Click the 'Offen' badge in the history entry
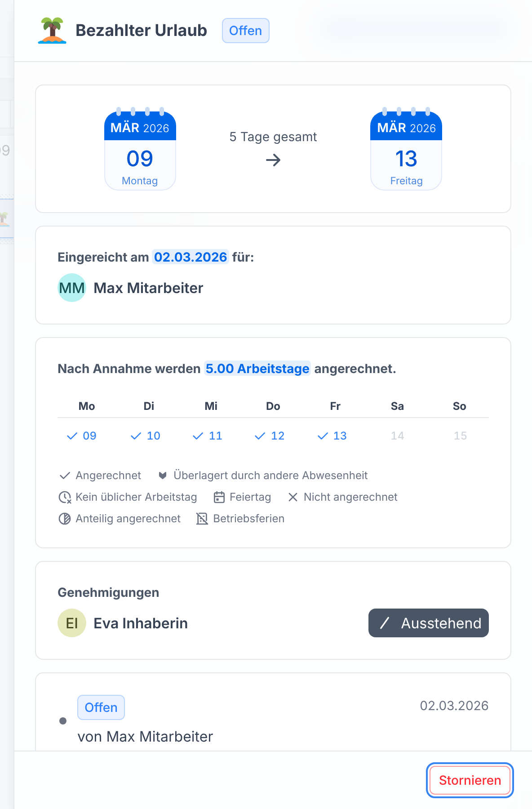Image resolution: width=532 pixels, height=809 pixels. [x=101, y=707]
